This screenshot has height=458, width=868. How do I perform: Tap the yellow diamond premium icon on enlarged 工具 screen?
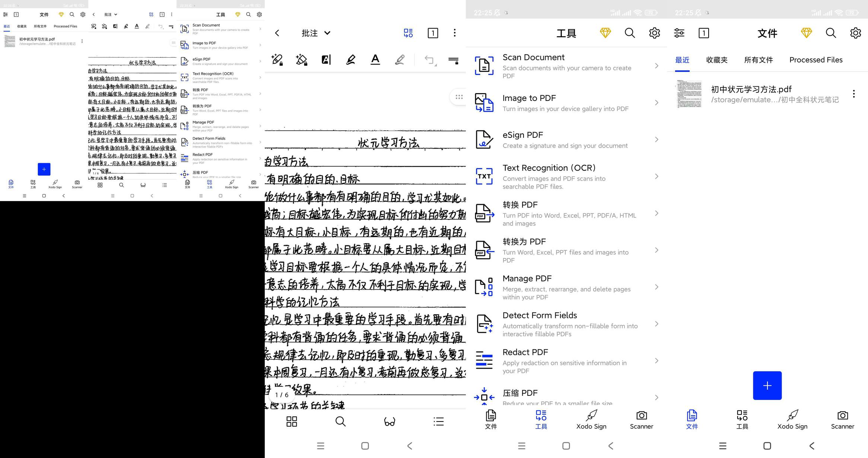[605, 33]
